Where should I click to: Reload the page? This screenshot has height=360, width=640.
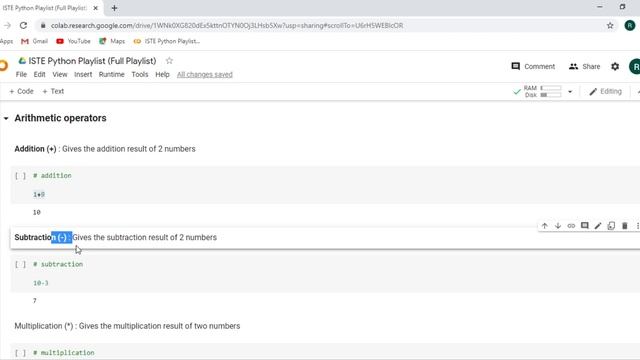coord(23,25)
